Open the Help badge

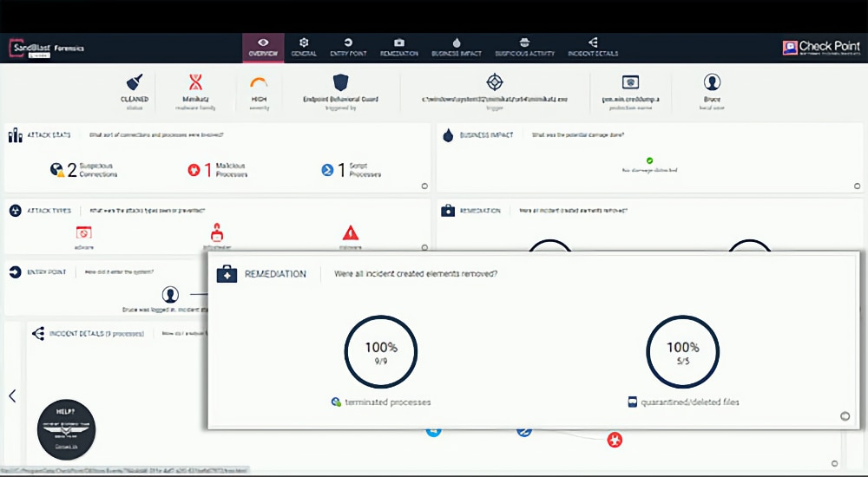(x=67, y=429)
